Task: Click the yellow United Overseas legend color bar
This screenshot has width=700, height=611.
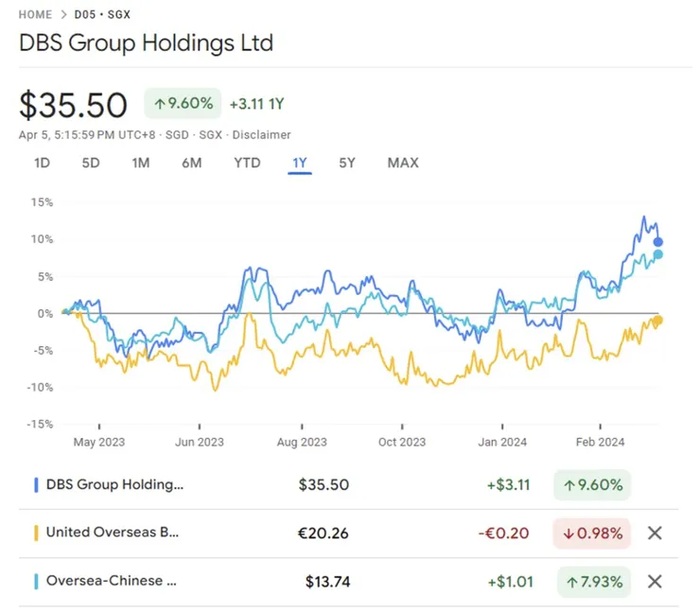Action: (36, 532)
